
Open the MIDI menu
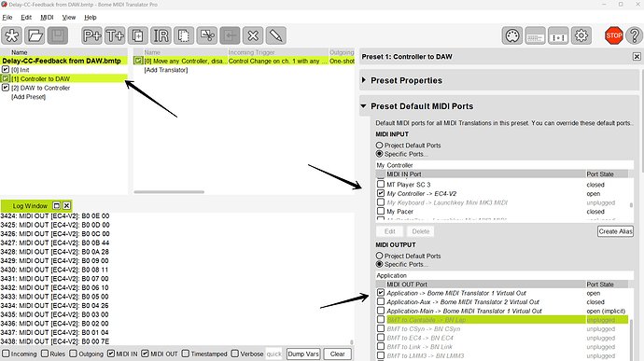point(47,17)
